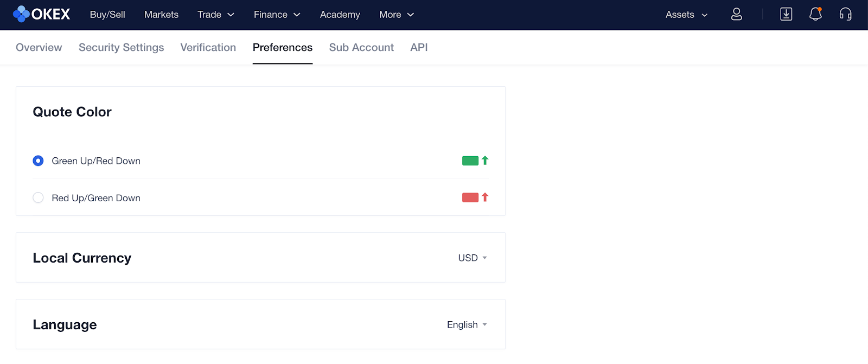Click the red up arrow icon
The height and width of the screenshot is (364, 868).
(485, 197)
